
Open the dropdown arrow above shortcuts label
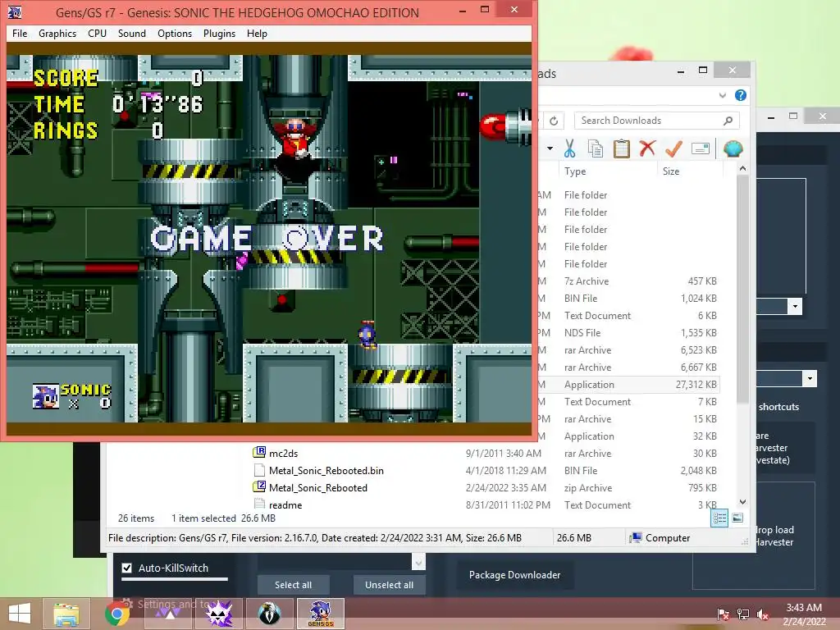click(810, 378)
